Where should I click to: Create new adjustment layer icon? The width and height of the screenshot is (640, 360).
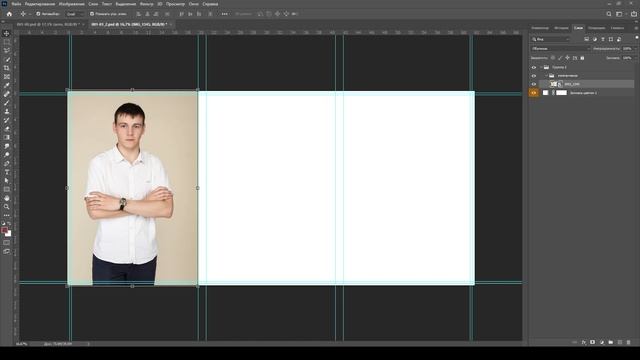[x=602, y=342]
